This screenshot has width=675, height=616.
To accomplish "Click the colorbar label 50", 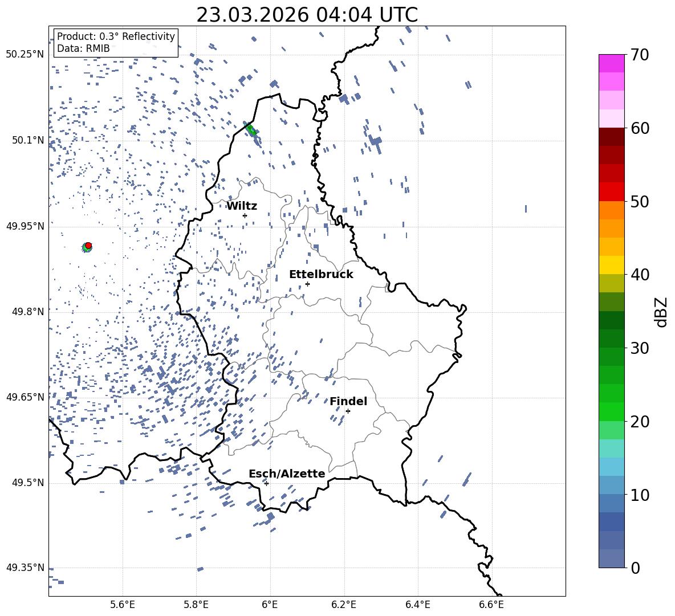I will pyautogui.click(x=640, y=202).
